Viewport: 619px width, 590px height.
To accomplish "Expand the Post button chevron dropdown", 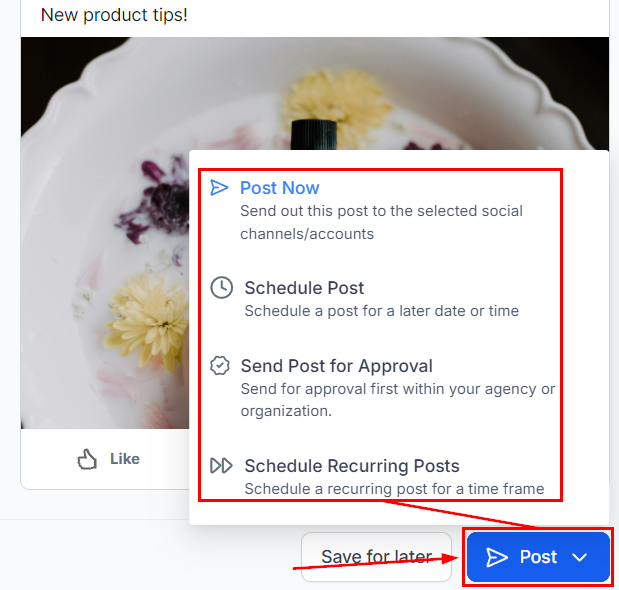I will [580, 557].
